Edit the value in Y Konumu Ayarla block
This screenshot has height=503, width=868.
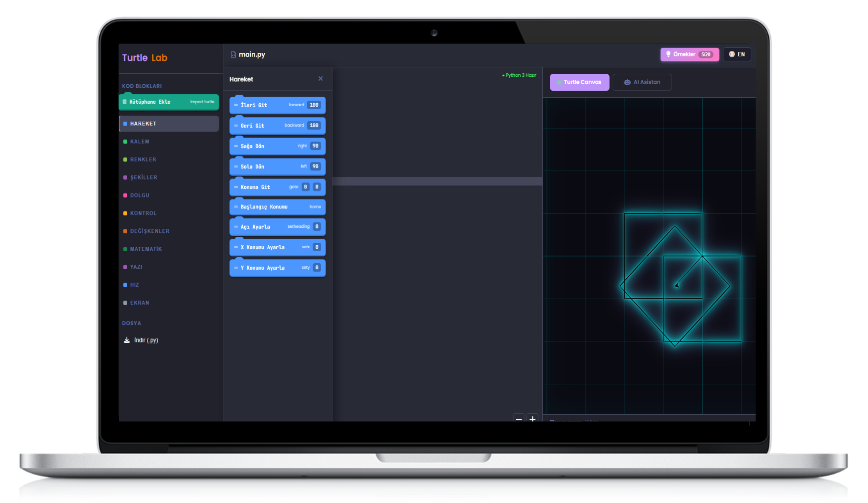tap(317, 268)
